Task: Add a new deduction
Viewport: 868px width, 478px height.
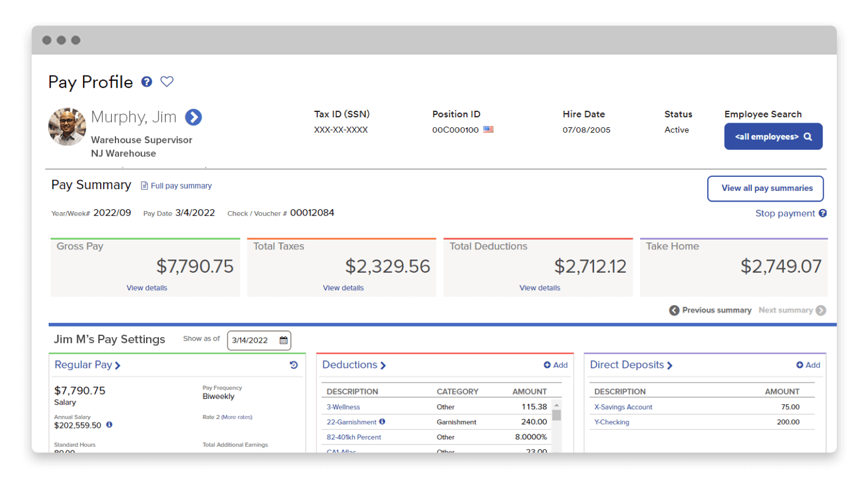Action: coord(555,365)
